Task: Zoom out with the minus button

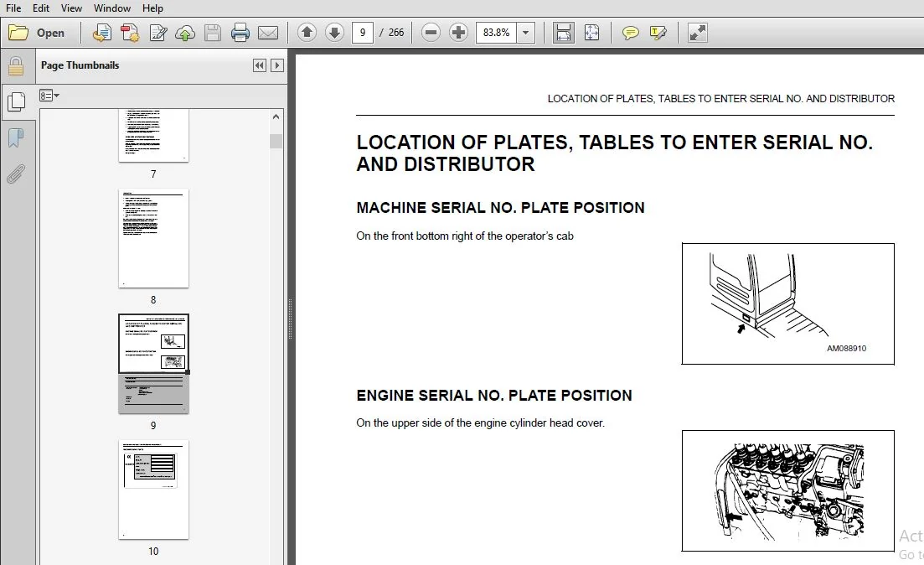Action: point(431,33)
